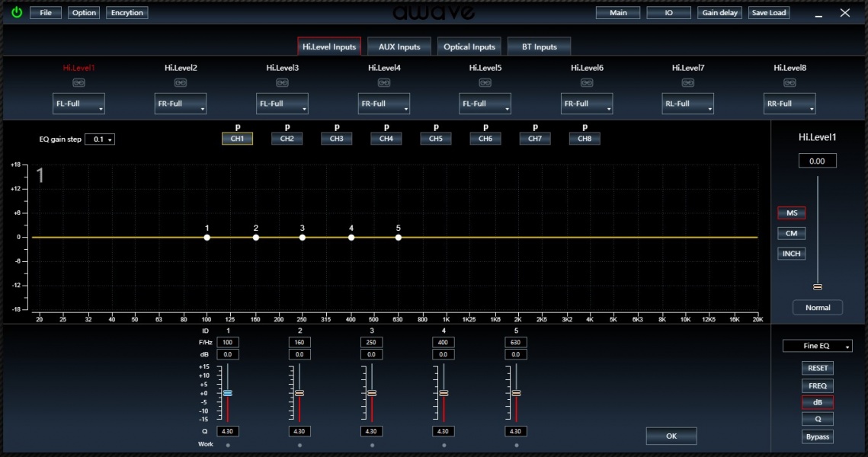Click band 1 gain slider handle

pyautogui.click(x=228, y=393)
